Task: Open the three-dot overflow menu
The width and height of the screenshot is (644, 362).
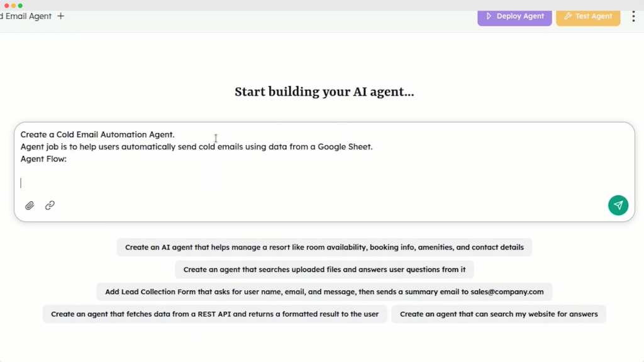Action: [633, 16]
